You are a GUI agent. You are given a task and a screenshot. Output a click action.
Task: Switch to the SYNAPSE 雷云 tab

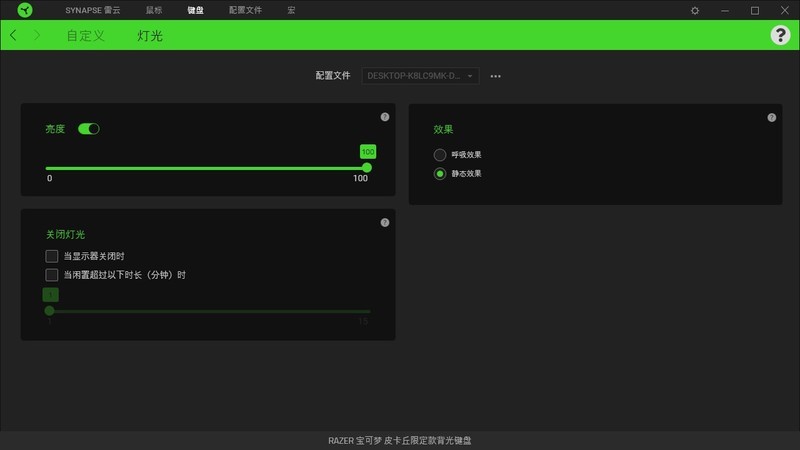(93, 10)
